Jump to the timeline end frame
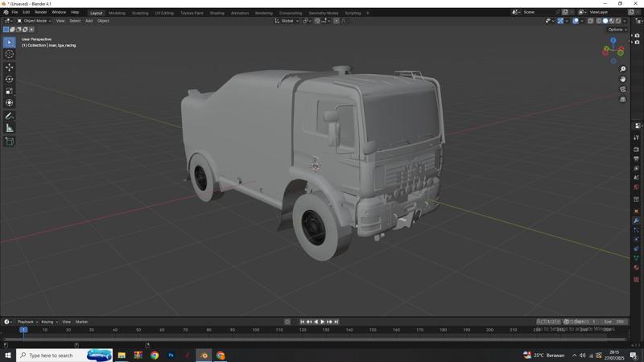This screenshot has height=362, width=644. click(336, 322)
